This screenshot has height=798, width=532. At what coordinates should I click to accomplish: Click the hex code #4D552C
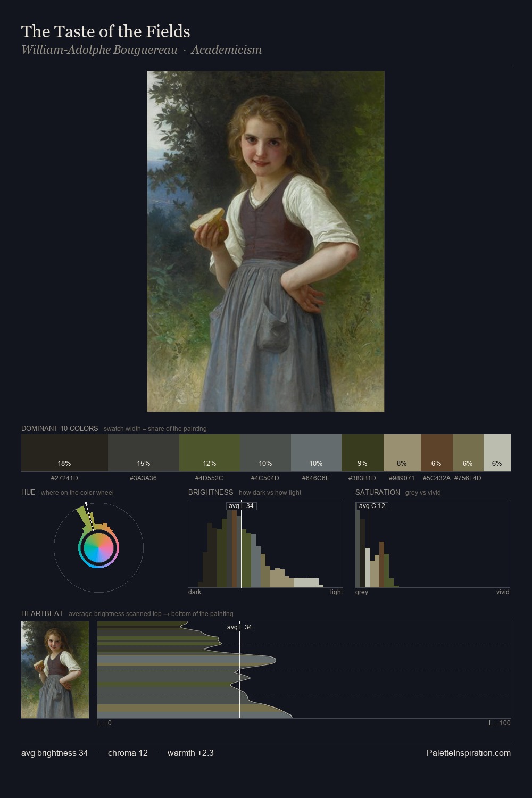[209, 478]
